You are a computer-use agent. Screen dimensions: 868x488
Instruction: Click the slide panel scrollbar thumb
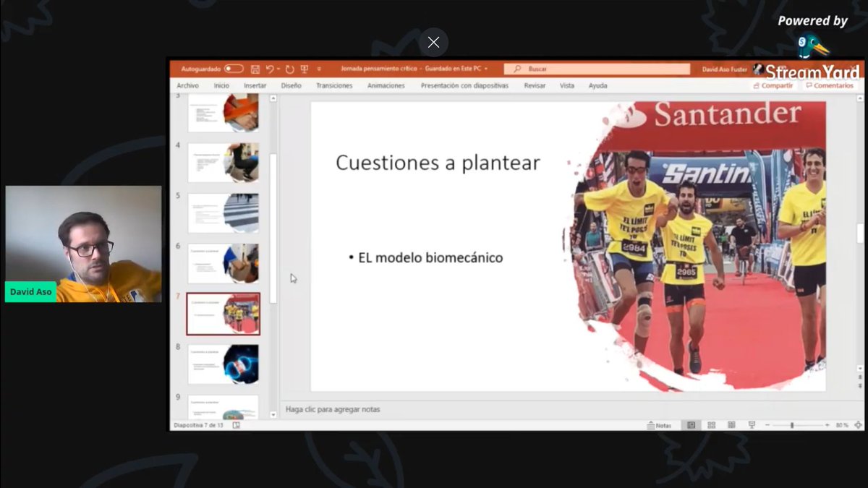(x=273, y=228)
